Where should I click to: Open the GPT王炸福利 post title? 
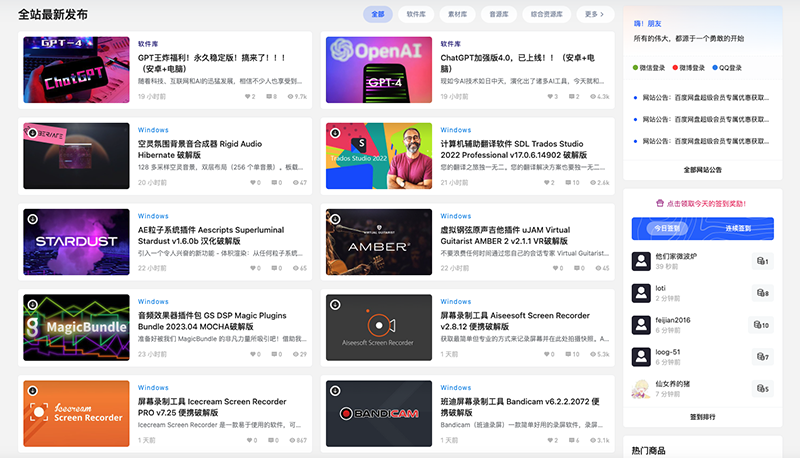pos(212,63)
